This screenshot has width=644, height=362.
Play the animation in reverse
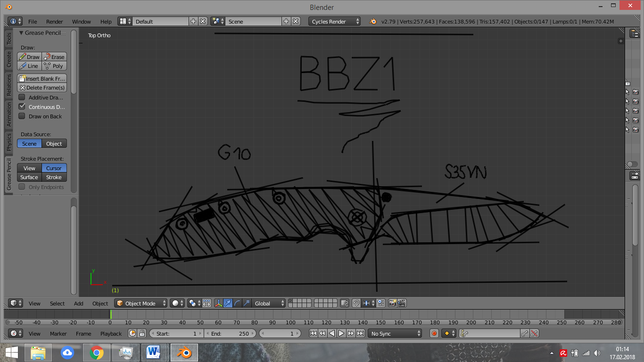[x=332, y=334]
